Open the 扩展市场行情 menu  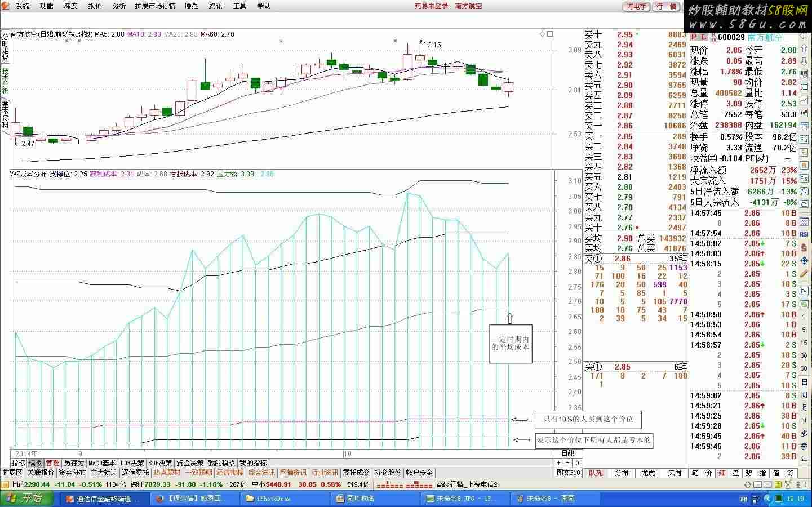[x=155, y=6]
